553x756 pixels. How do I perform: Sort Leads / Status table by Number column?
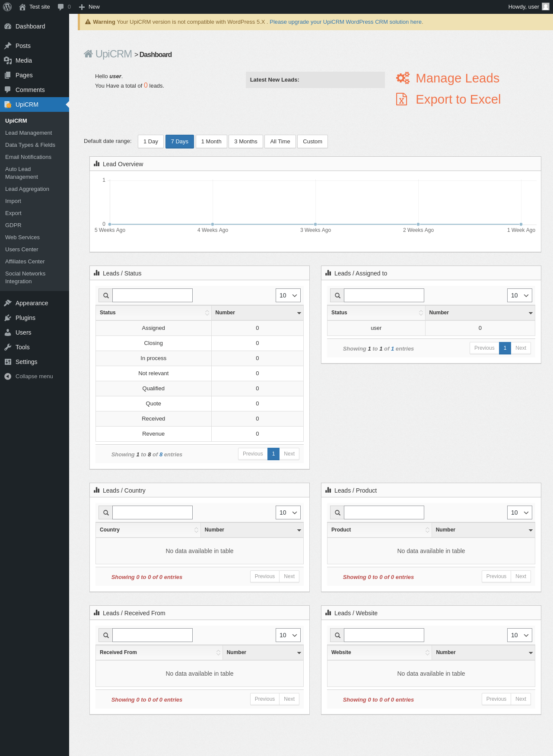[x=257, y=313]
